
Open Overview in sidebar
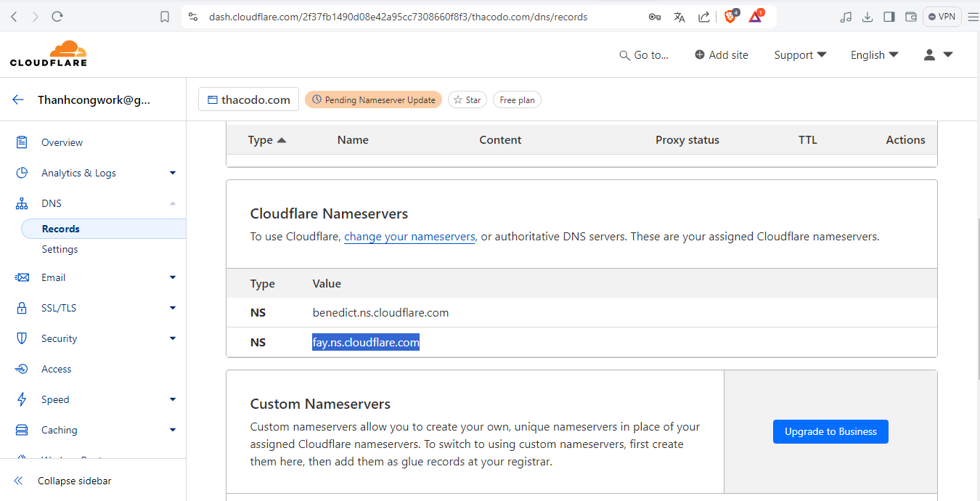(x=62, y=142)
